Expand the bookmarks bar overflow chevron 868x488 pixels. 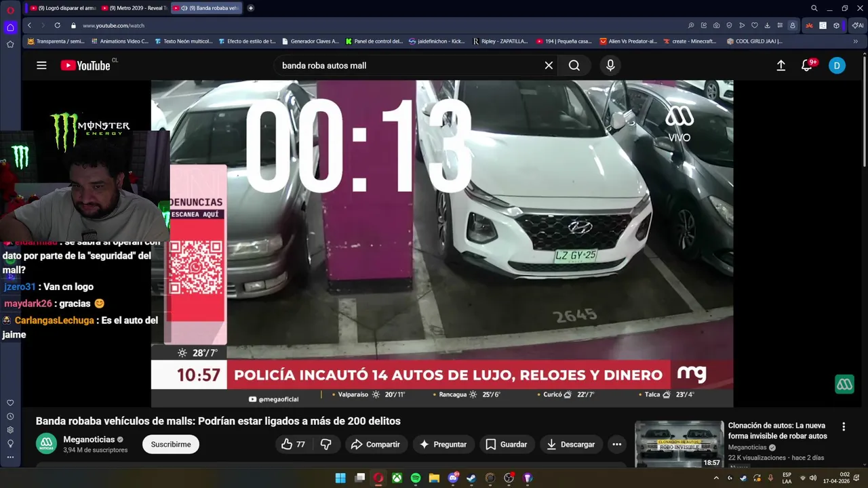855,41
